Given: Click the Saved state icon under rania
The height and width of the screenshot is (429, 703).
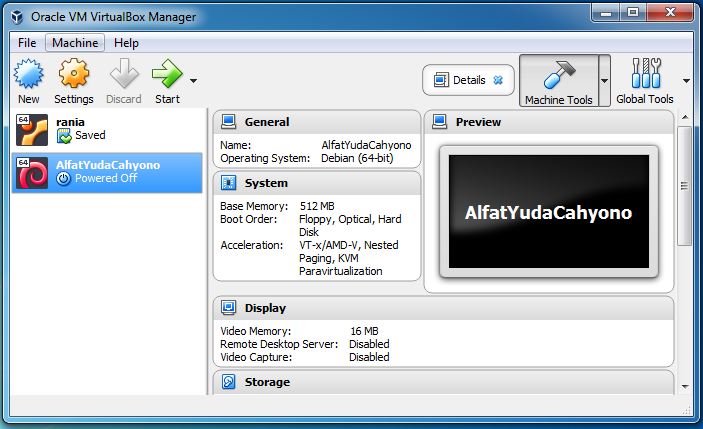Looking at the screenshot, I should tap(64, 136).
